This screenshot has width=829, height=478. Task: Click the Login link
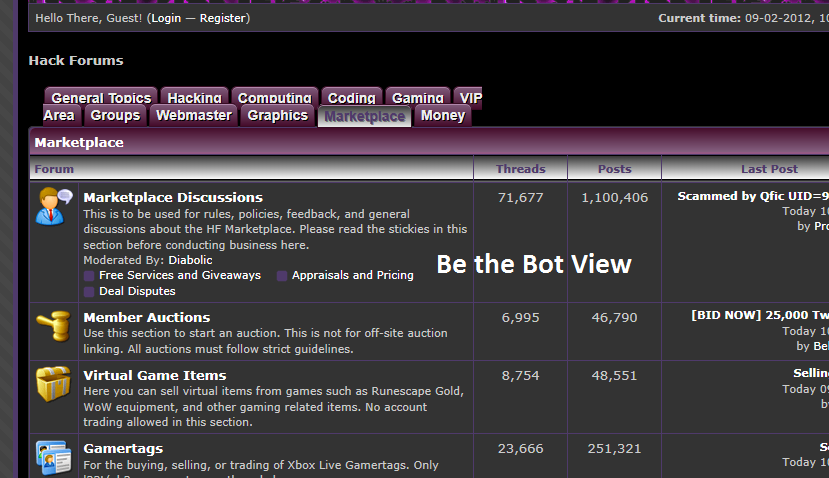(x=166, y=19)
